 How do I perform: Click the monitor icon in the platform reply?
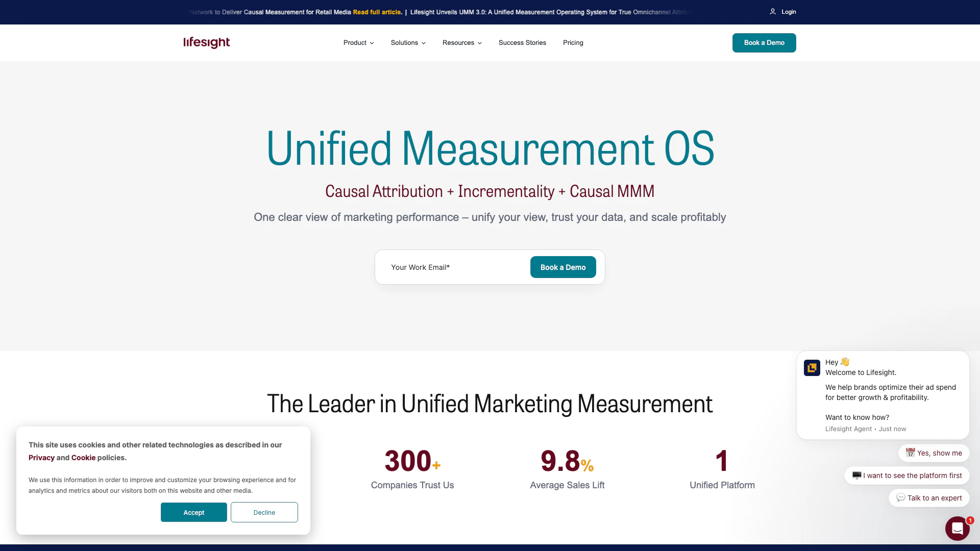coord(856,475)
